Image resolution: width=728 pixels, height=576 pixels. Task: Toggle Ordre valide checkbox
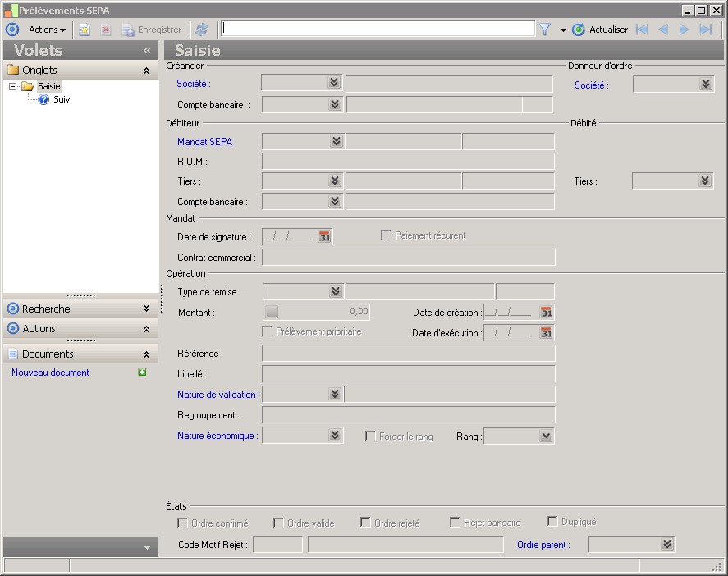pyautogui.click(x=278, y=523)
